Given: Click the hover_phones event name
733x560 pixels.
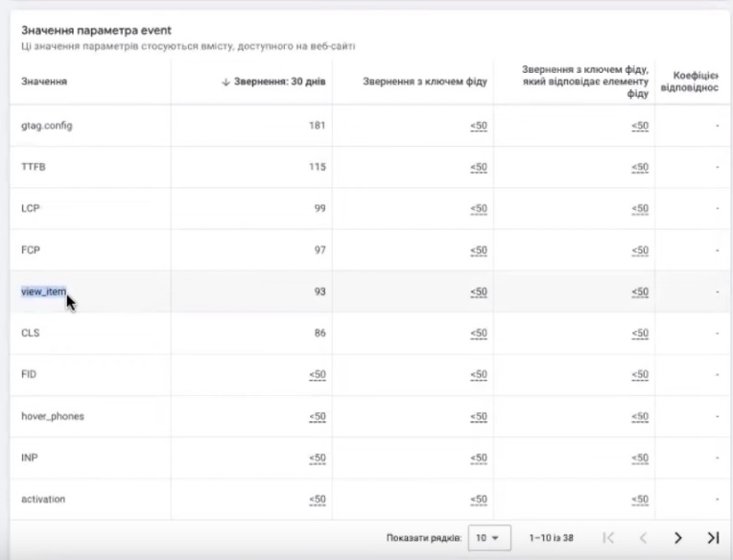Looking at the screenshot, I should pos(53,416).
